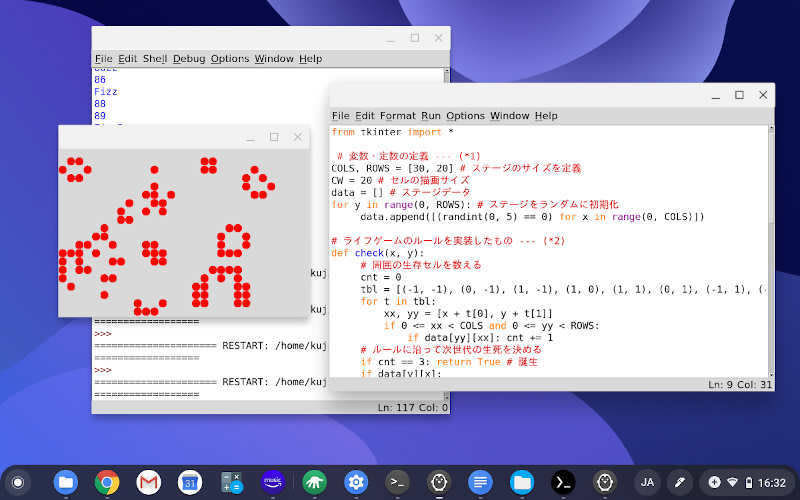Click the editor window vertical scrollbar
The height and width of the screenshot is (500, 800).
770,251
